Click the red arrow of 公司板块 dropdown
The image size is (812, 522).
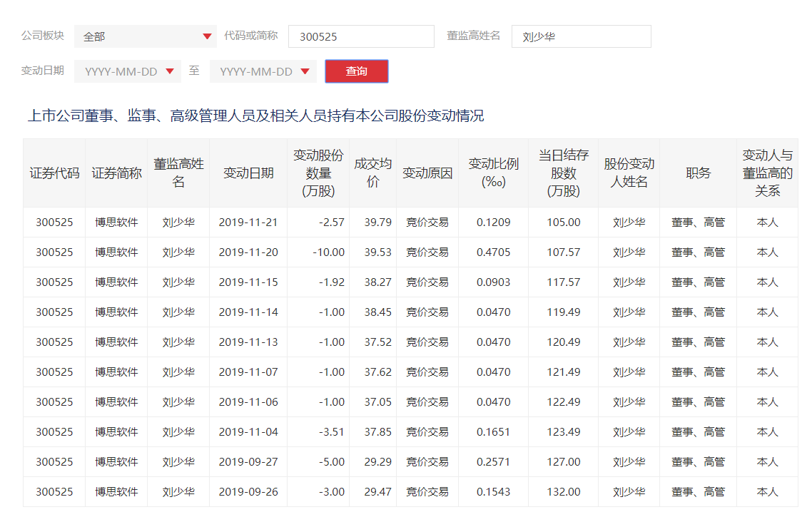(x=207, y=36)
